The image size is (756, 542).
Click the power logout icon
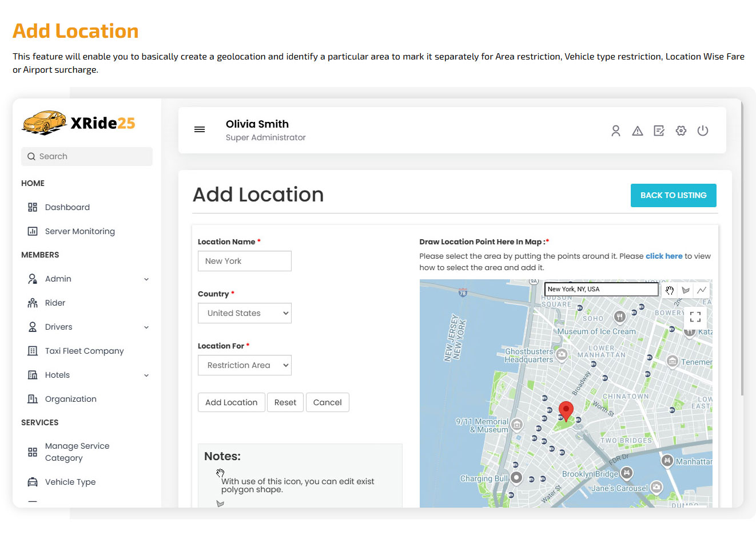coord(702,131)
